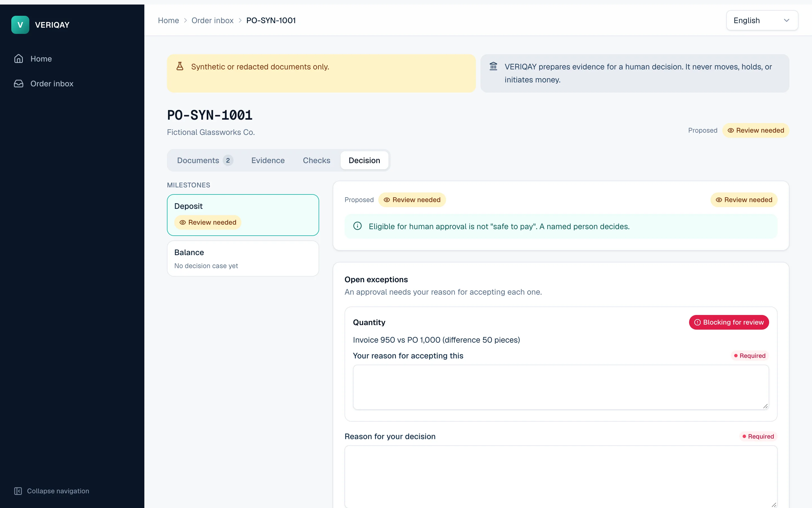Click eye icon in header Review needed badge
The height and width of the screenshot is (508, 812).
click(731, 130)
